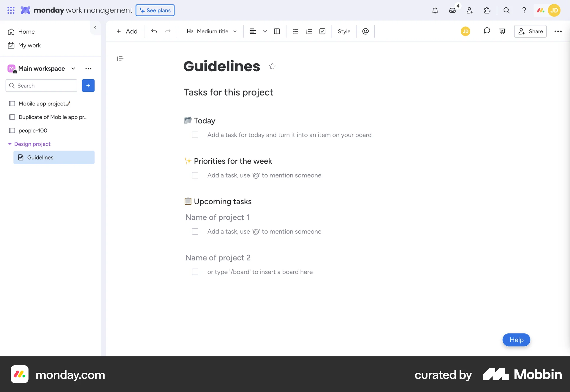The image size is (570, 392).
Task: Tick the Name of project 2 checkbox
Action: coord(195,272)
